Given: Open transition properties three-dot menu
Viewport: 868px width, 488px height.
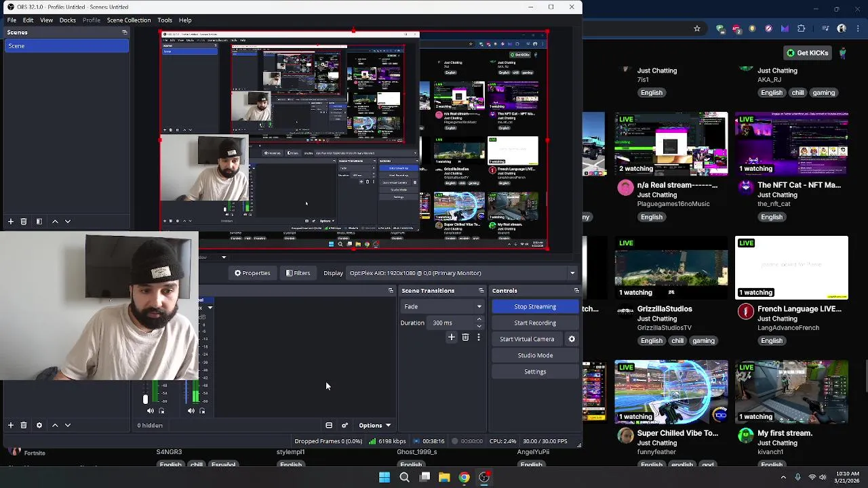Looking at the screenshot, I should tap(479, 337).
